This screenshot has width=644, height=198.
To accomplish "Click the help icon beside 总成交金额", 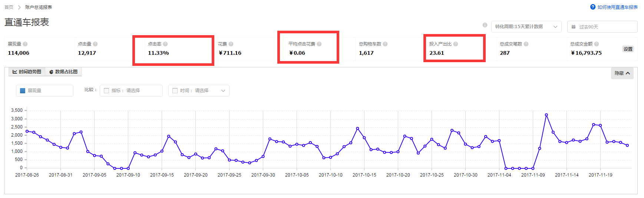I will tap(597, 44).
